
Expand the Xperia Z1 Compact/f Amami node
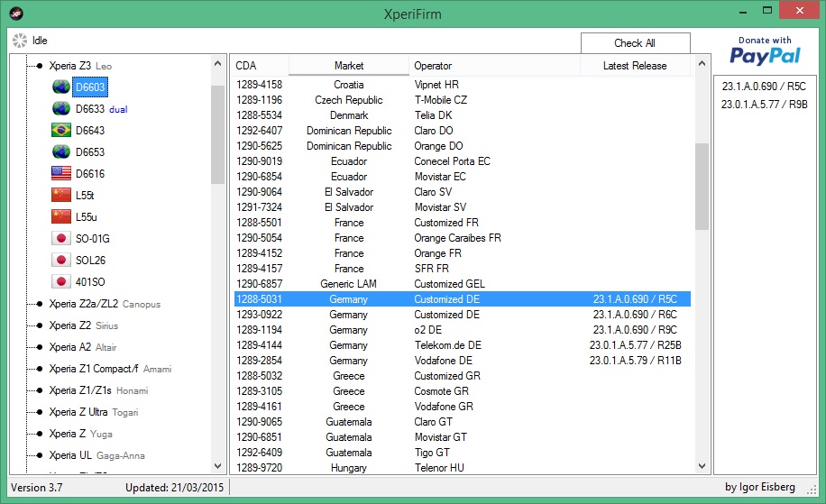point(40,369)
